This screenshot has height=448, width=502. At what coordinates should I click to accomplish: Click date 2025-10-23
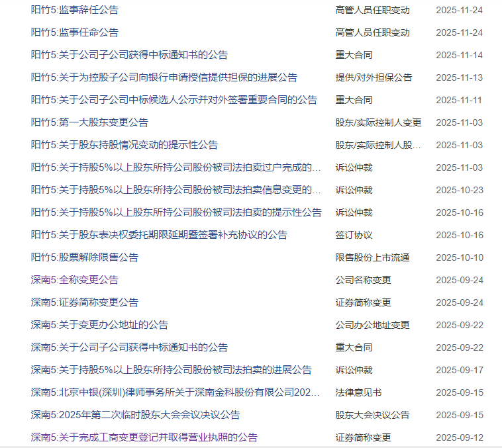(x=460, y=190)
